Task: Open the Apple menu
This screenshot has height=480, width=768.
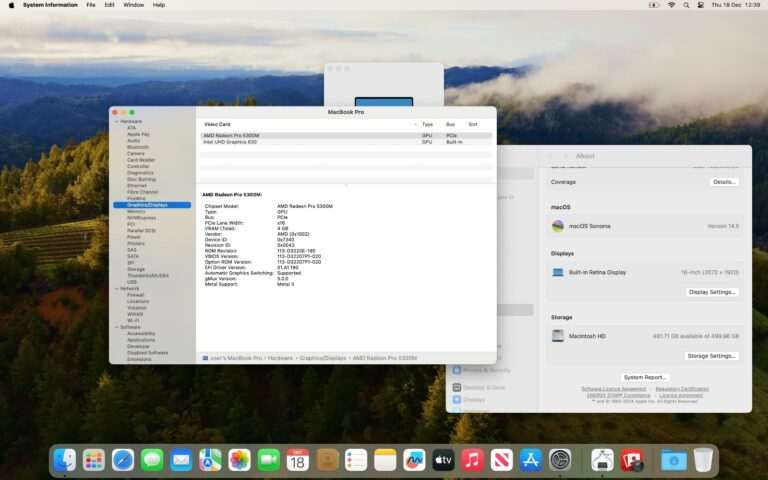Action: coord(11,5)
